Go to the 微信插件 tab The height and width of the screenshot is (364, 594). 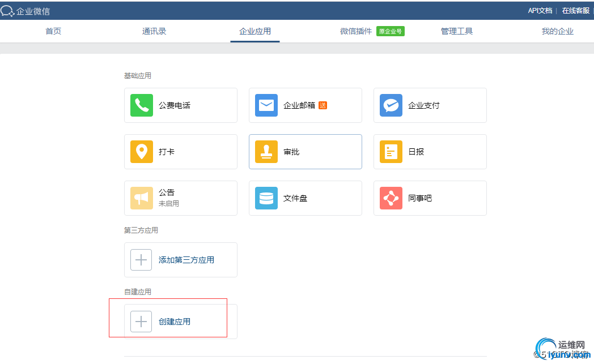356,31
